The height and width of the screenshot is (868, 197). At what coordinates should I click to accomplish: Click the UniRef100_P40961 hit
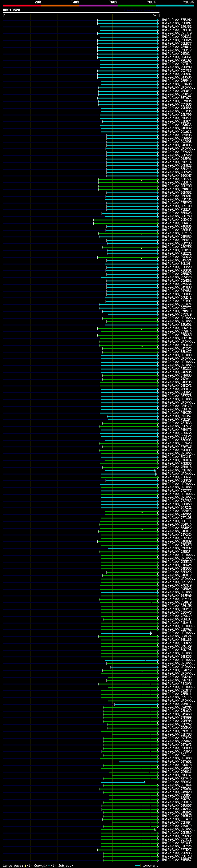[x=176, y=514]
